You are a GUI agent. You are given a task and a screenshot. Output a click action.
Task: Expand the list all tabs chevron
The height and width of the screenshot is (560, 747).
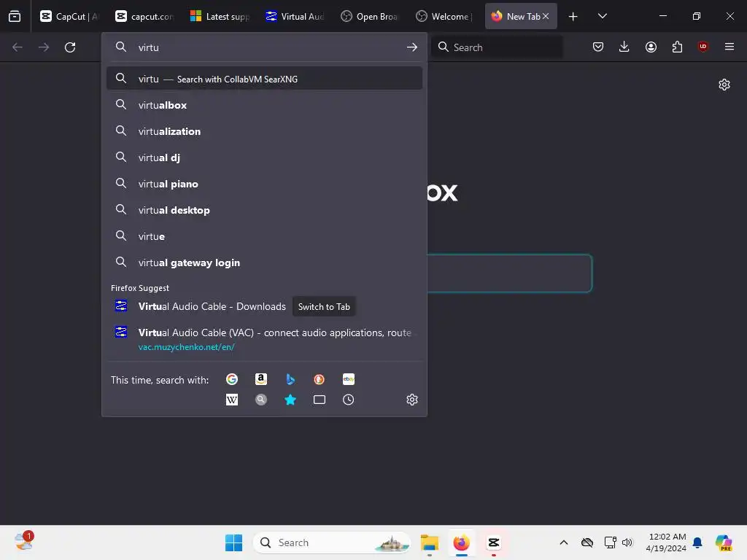602,16
